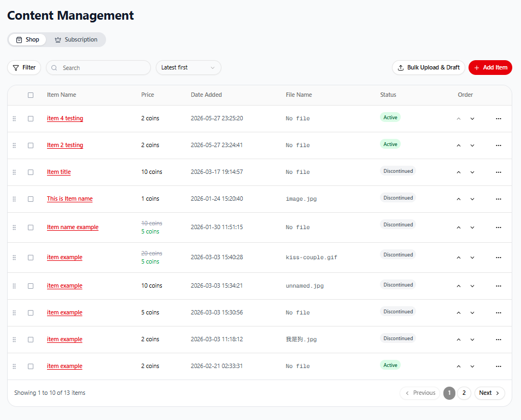This screenshot has height=420, width=521.
Task: Open more options for row added 2026-02-21
Action: (499, 366)
